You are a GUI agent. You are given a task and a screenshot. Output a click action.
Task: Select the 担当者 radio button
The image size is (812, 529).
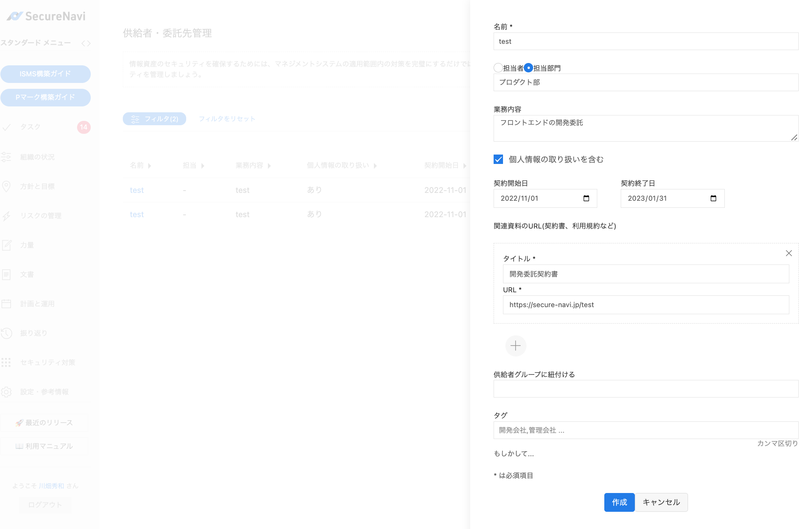coord(498,68)
